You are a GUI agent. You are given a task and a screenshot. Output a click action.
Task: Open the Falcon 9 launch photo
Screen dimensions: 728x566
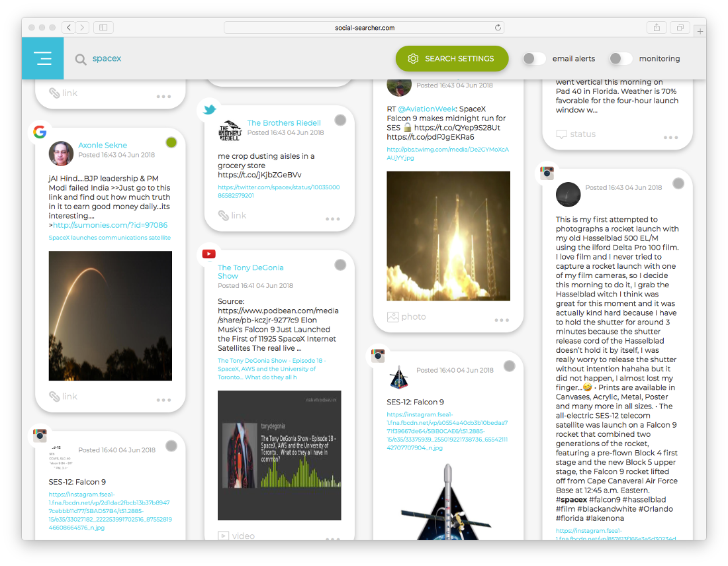(x=449, y=236)
